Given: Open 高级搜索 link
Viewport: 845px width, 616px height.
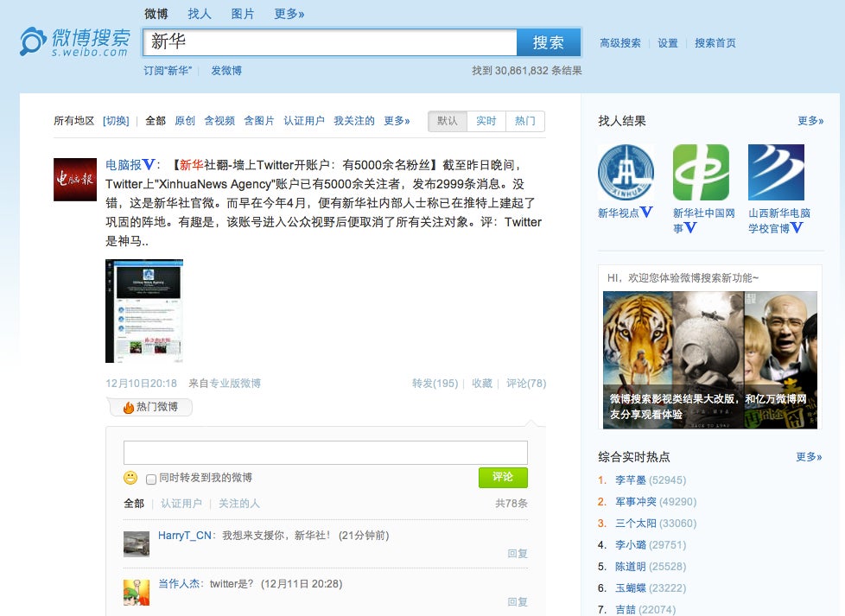Looking at the screenshot, I should tap(620, 43).
